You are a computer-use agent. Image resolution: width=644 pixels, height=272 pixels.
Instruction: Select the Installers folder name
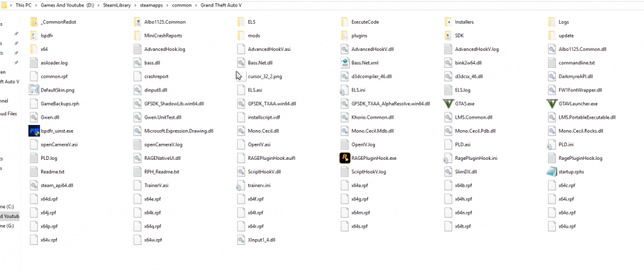click(464, 22)
